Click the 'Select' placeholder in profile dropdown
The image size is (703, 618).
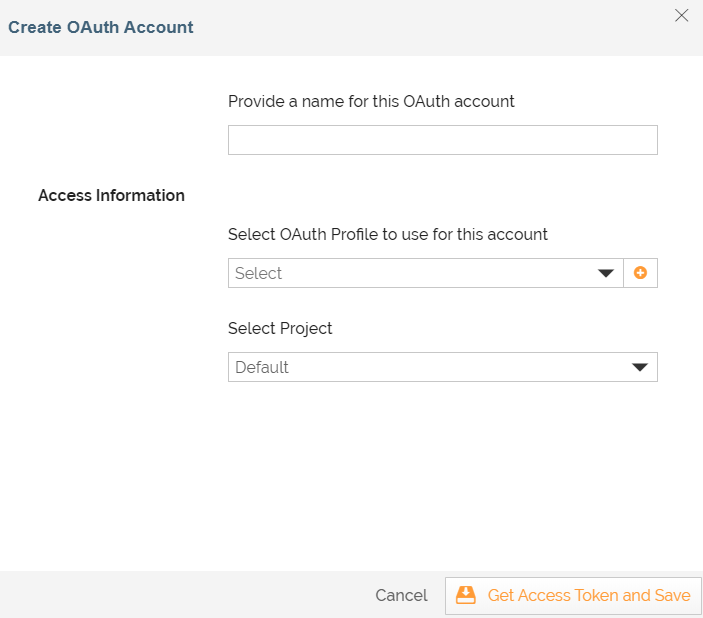point(259,273)
